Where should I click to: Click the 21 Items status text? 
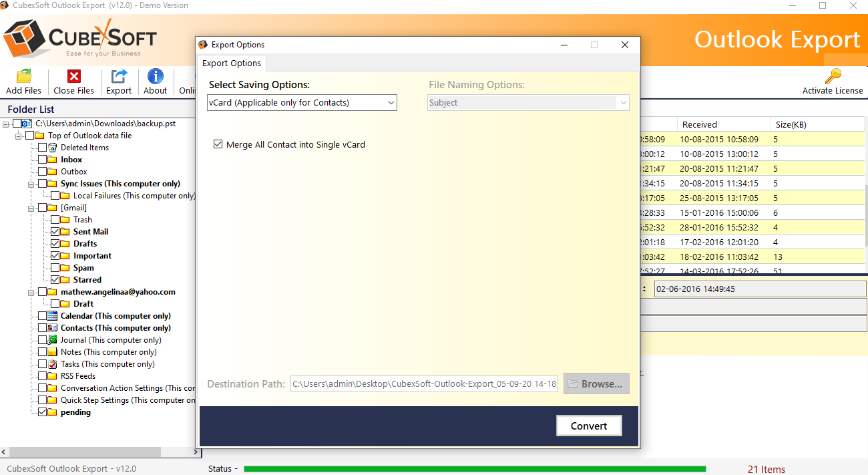767,469
